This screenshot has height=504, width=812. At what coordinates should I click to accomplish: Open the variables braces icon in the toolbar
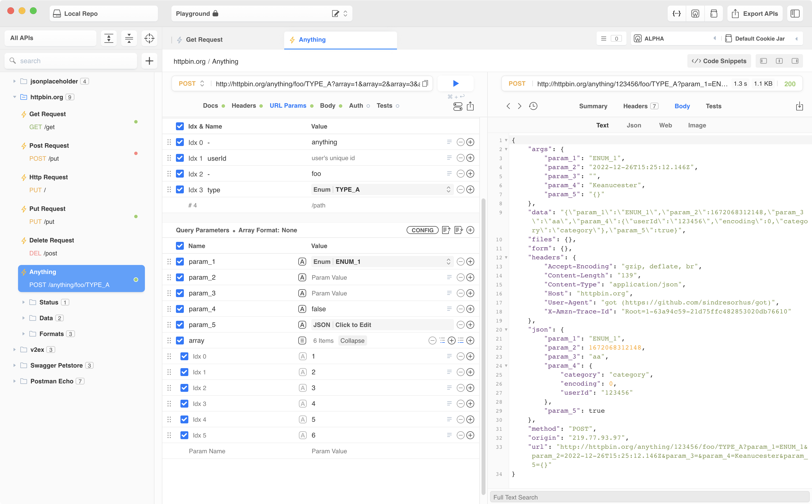(x=676, y=14)
